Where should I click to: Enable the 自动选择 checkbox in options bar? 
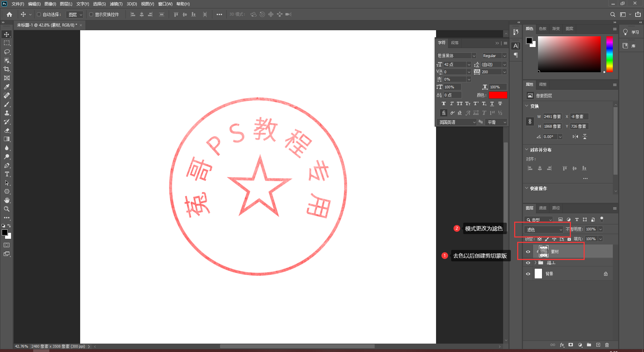coord(39,14)
